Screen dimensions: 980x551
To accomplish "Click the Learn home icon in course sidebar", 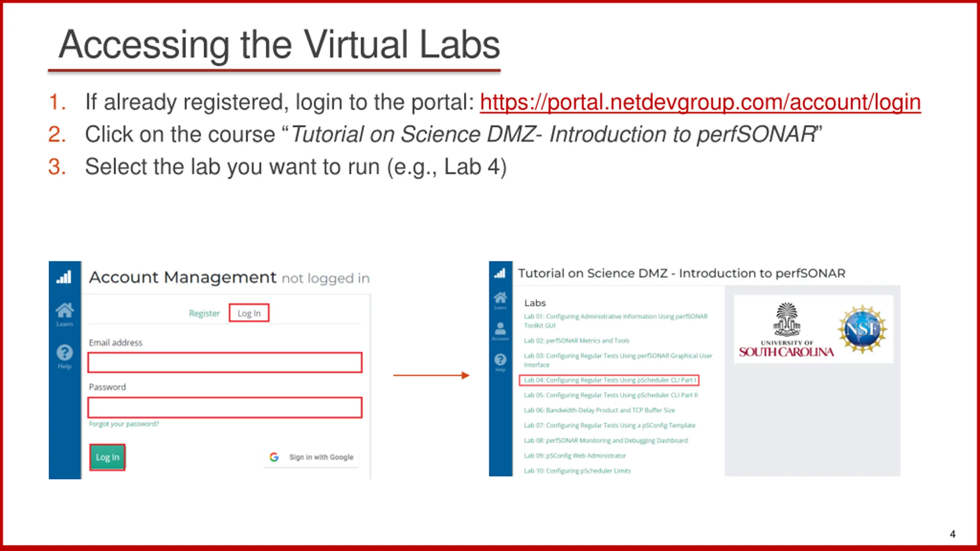I will click(500, 298).
